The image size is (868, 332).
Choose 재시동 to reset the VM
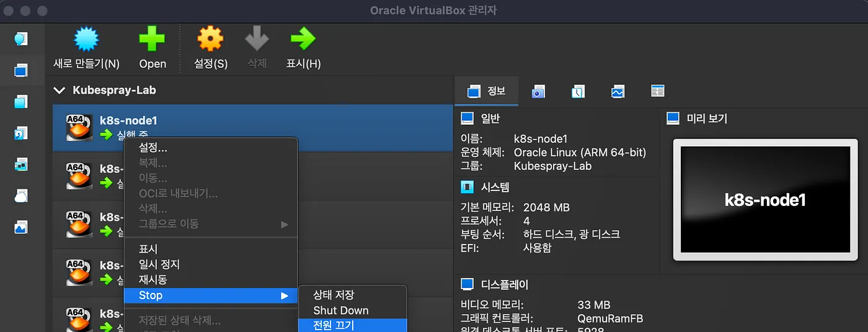click(x=211, y=280)
